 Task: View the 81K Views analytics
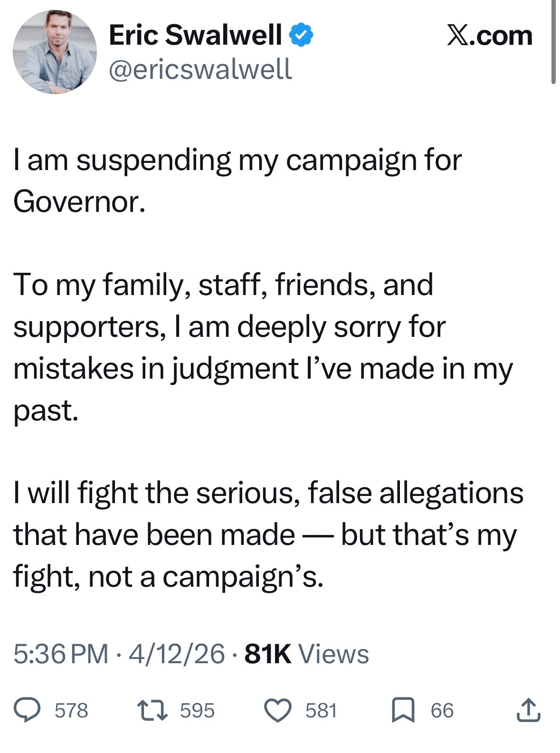coord(306,654)
